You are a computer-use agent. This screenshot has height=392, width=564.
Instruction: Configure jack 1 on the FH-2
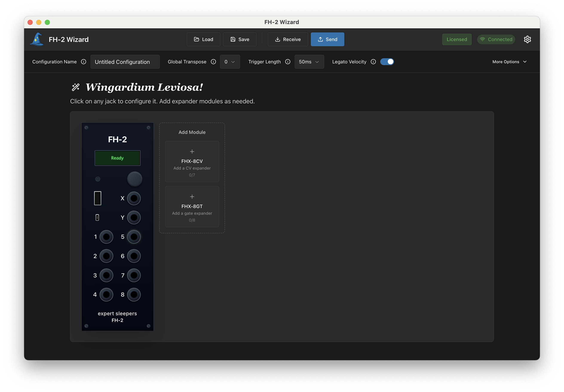tap(106, 237)
